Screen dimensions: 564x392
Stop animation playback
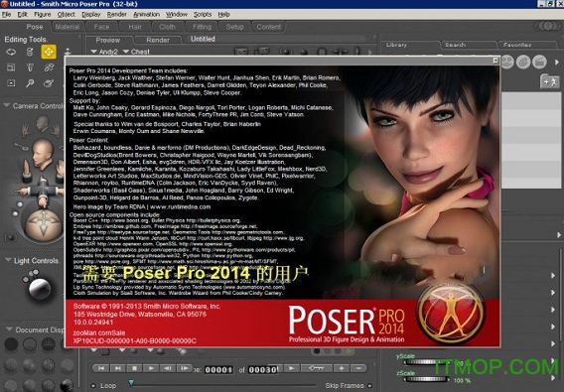pyautogui.click(x=134, y=368)
